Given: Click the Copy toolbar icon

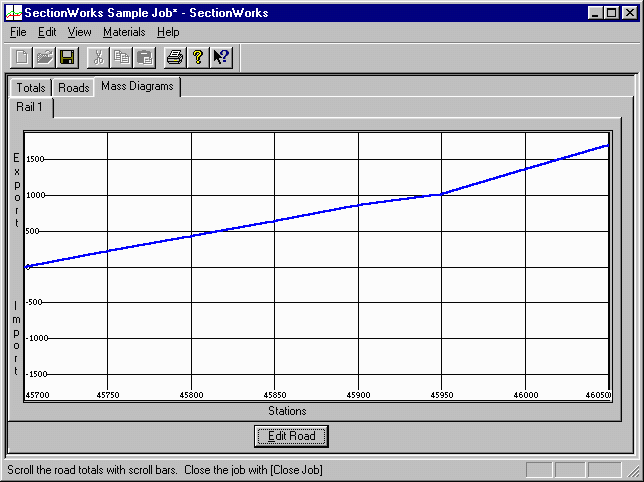Looking at the screenshot, I should pyautogui.click(x=121, y=58).
